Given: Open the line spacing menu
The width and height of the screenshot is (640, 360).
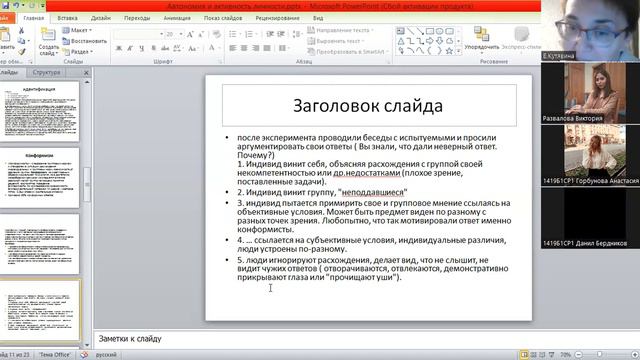Looking at the screenshot, I should (x=297, y=34).
